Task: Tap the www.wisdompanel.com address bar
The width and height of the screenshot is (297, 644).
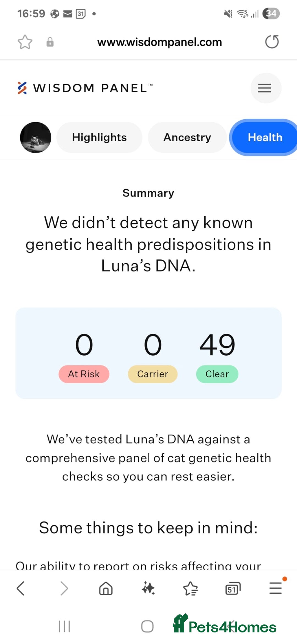Action: 159,42
